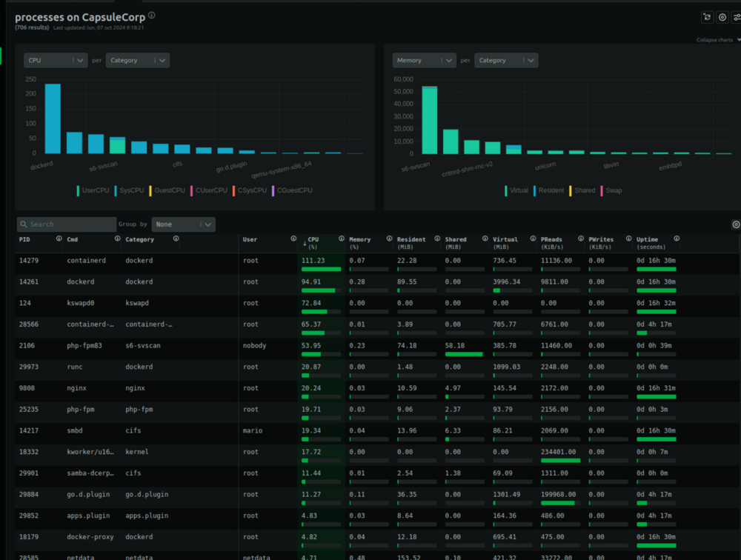Select the php-fpm83 process command
The image size is (741, 560).
click(x=84, y=345)
